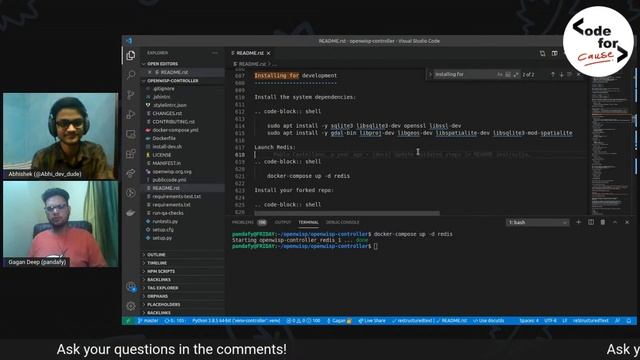Open the Run and Debug view

[131, 114]
